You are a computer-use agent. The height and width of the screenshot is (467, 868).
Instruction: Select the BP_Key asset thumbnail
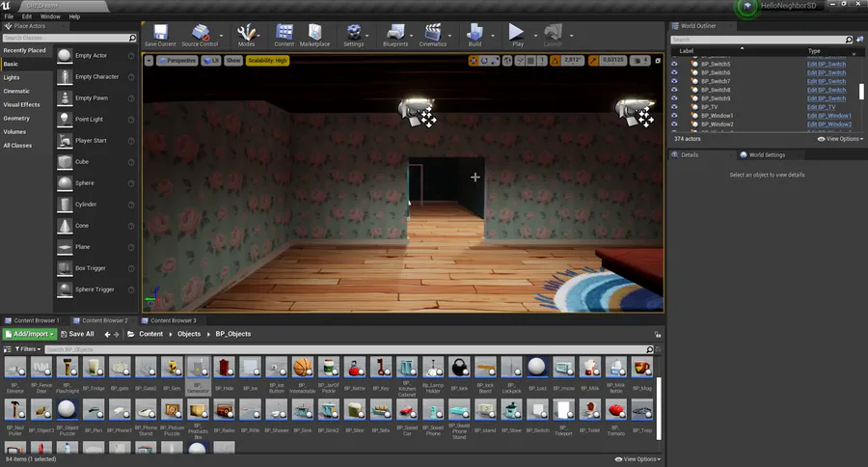[x=381, y=368]
